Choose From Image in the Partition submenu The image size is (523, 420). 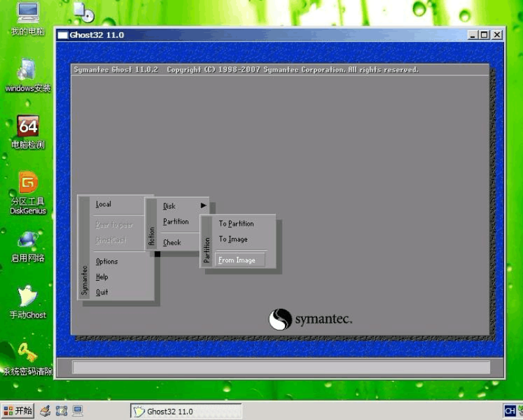240,260
